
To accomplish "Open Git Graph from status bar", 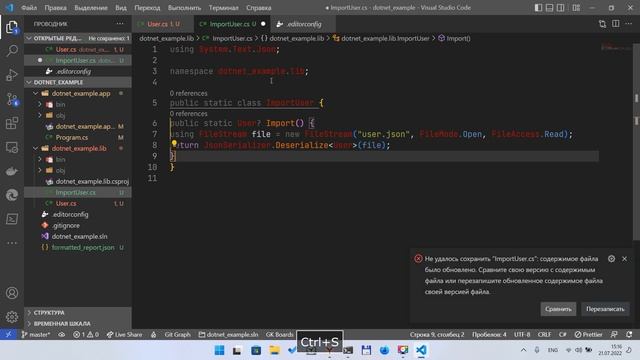I will [177, 334].
